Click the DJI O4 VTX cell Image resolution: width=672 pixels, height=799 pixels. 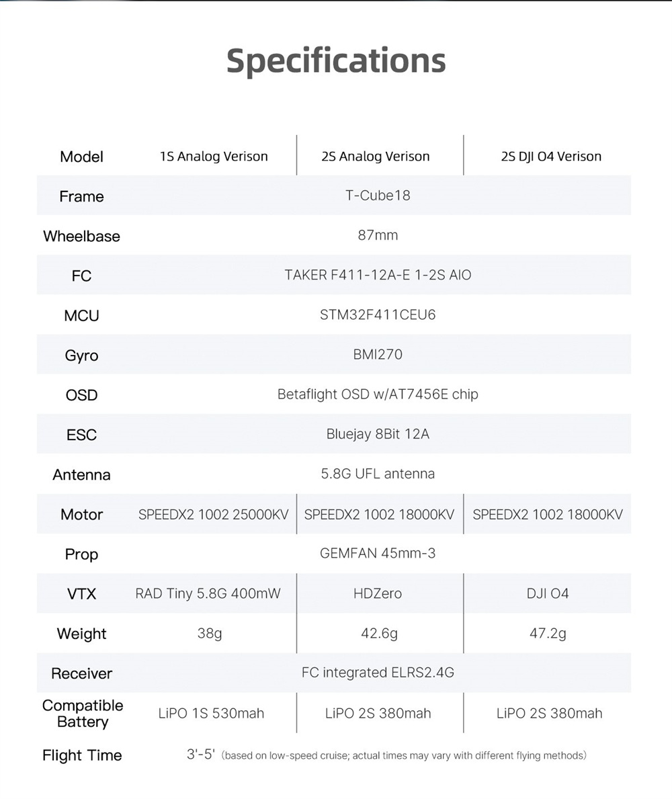click(x=548, y=593)
